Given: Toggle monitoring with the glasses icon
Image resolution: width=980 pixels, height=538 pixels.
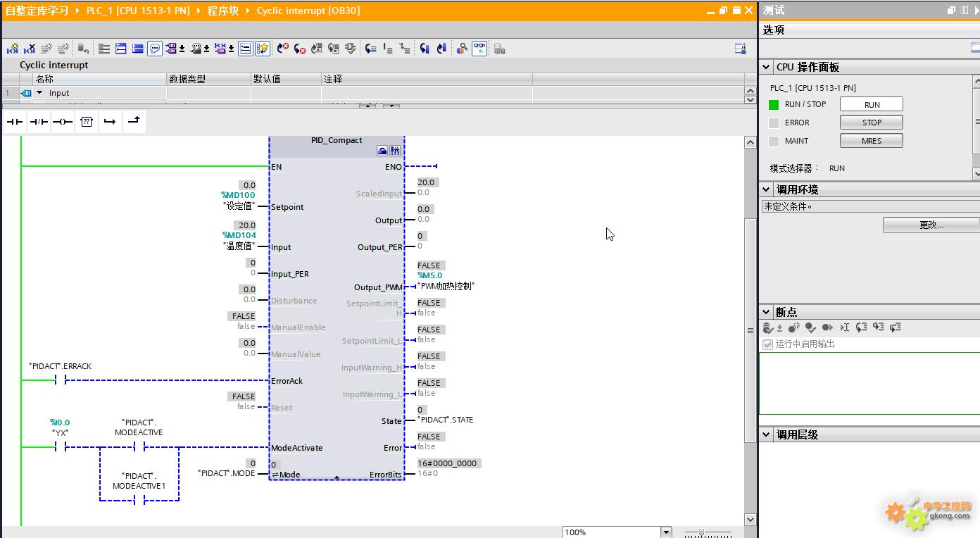Looking at the screenshot, I should 479,49.
